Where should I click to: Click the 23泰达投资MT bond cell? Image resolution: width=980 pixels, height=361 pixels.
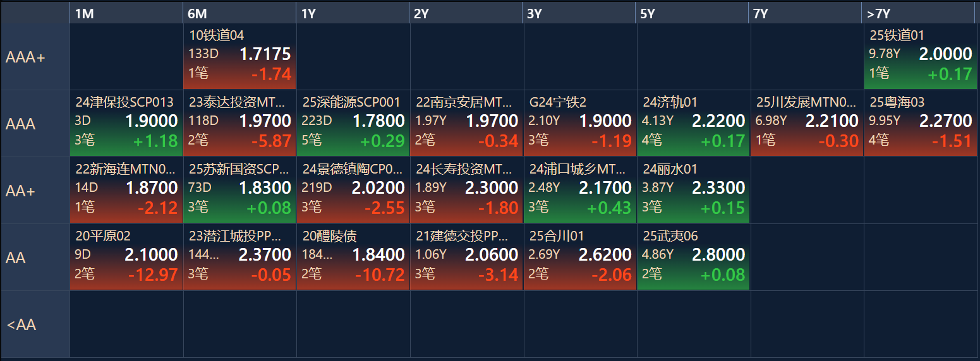239,124
